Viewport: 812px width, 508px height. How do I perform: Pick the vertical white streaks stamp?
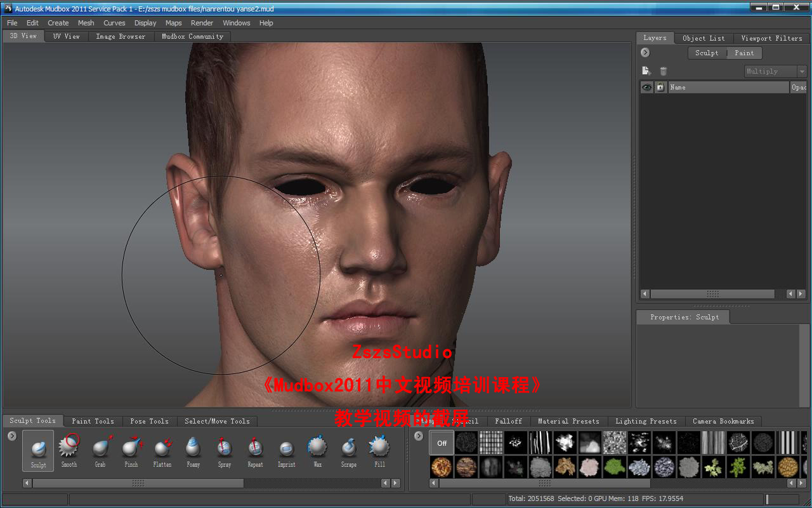540,443
